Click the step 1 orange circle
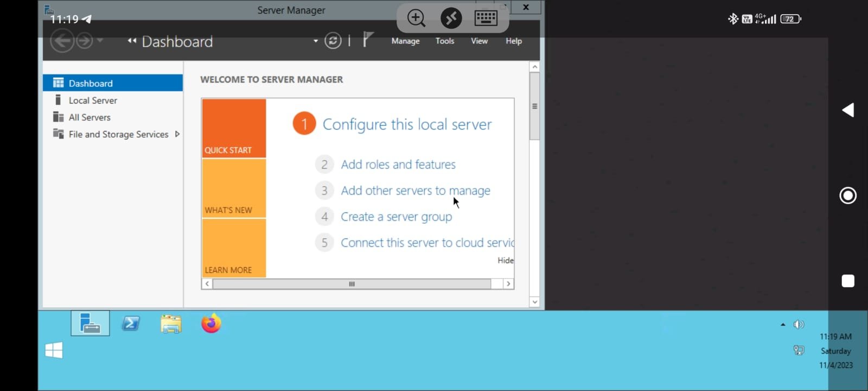The height and width of the screenshot is (391, 868). [304, 124]
